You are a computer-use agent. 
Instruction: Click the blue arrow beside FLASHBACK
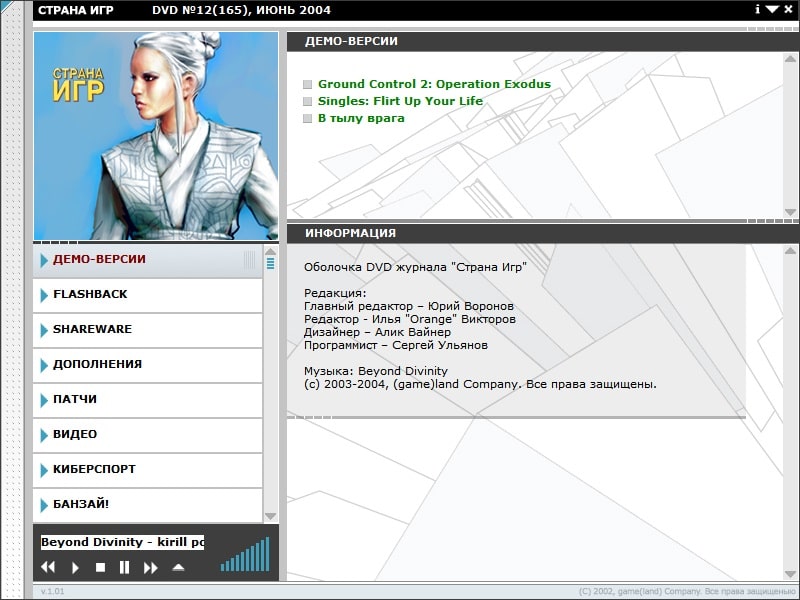[x=44, y=295]
